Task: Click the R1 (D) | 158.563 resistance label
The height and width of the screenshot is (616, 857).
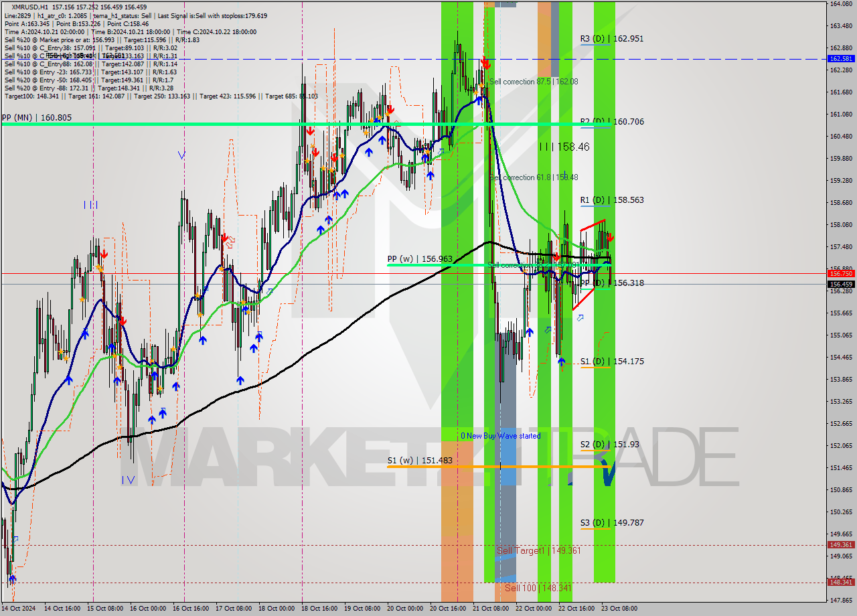Action: pyautogui.click(x=611, y=200)
